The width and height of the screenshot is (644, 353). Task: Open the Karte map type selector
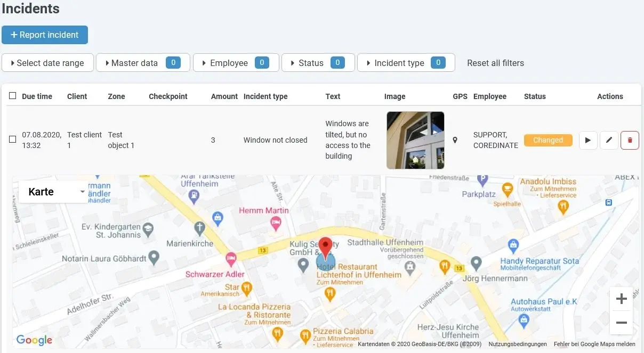pyautogui.click(x=52, y=192)
